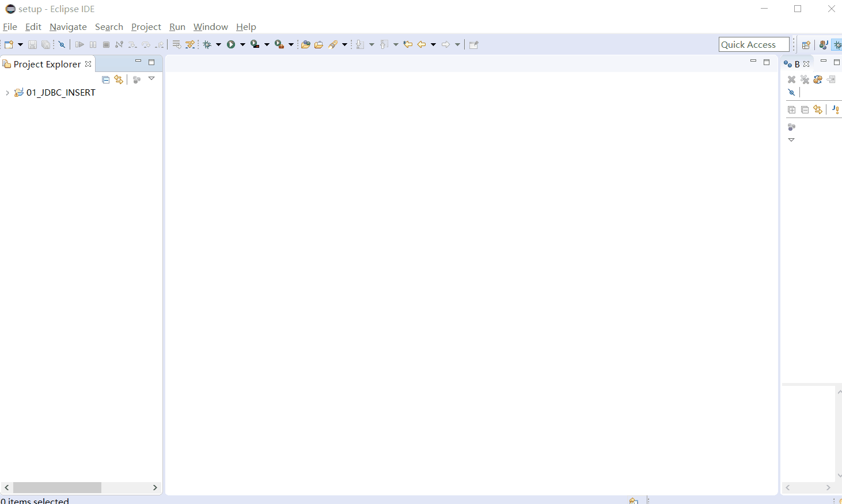
Task: Click the Step Over icon
Action: [146, 44]
